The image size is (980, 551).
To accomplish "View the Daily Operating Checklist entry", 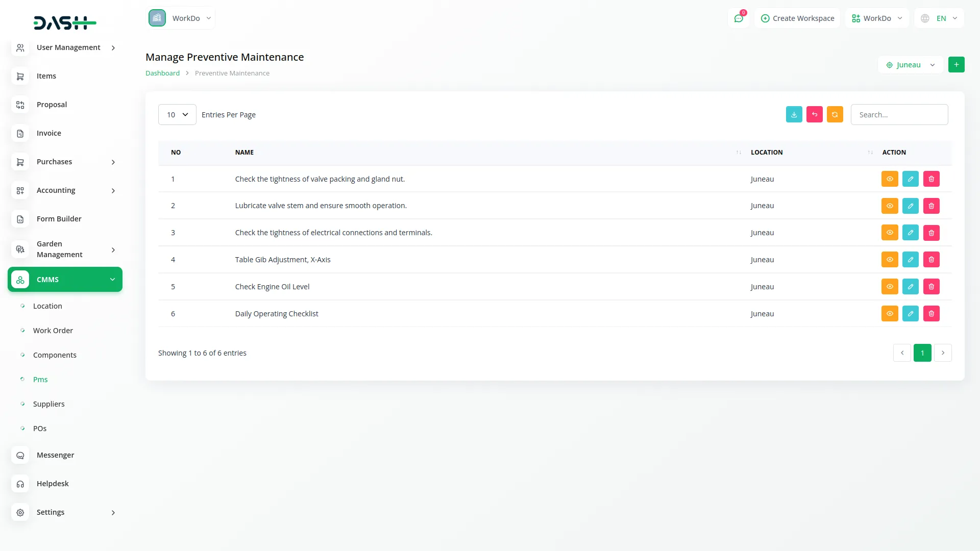I will tap(889, 314).
